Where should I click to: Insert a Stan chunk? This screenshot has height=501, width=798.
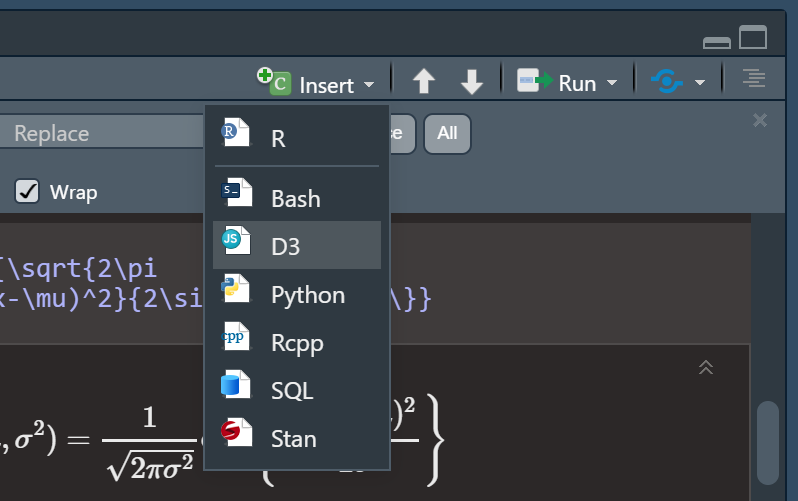[297, 437]
